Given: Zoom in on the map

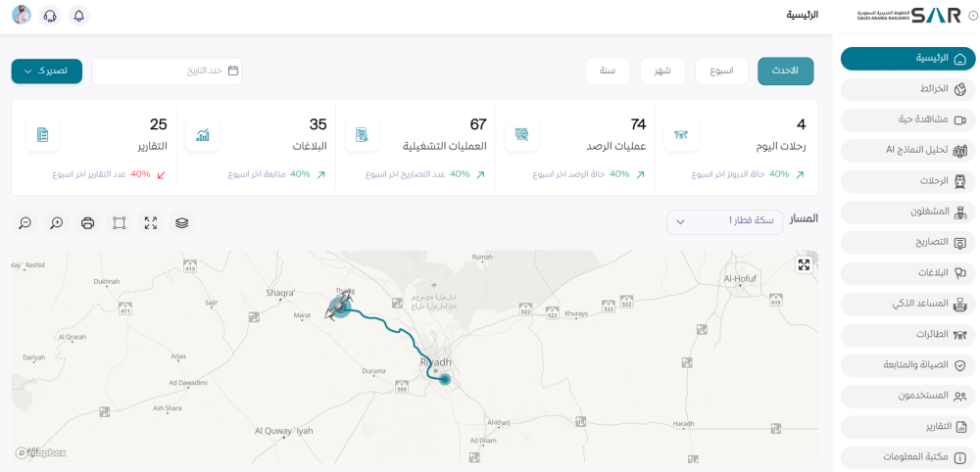Looking at the screenshot, I should click(x=57, y=223).
